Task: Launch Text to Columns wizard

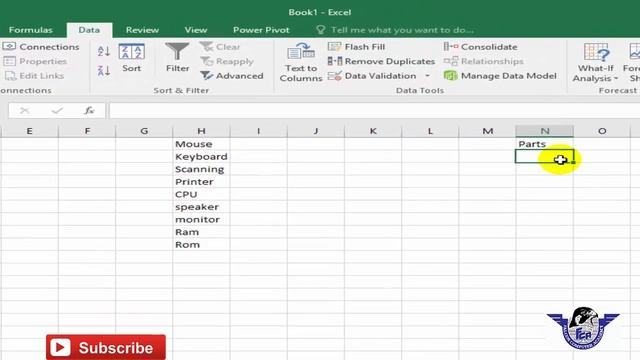Action: 301,62
